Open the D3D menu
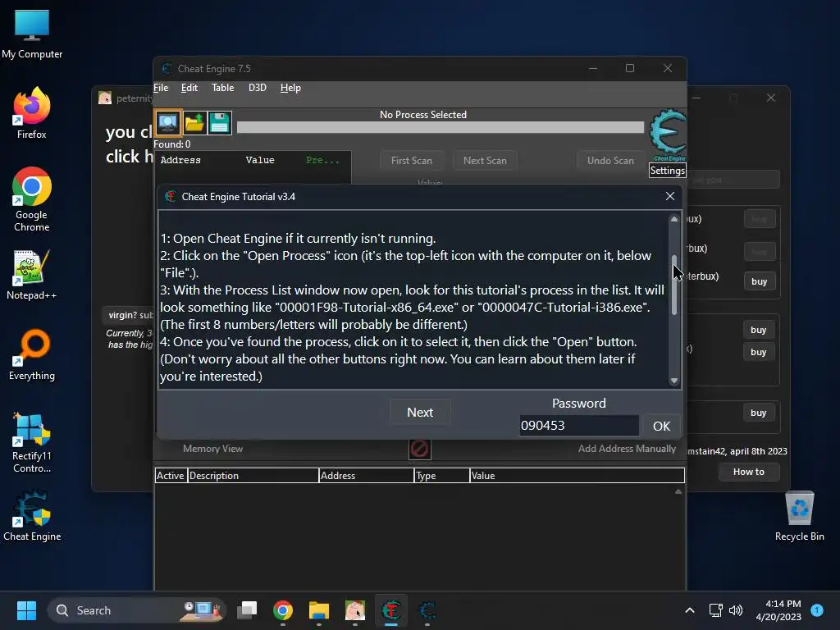The height and width of the screenshot is (630, 840). [x=257, y=88]
